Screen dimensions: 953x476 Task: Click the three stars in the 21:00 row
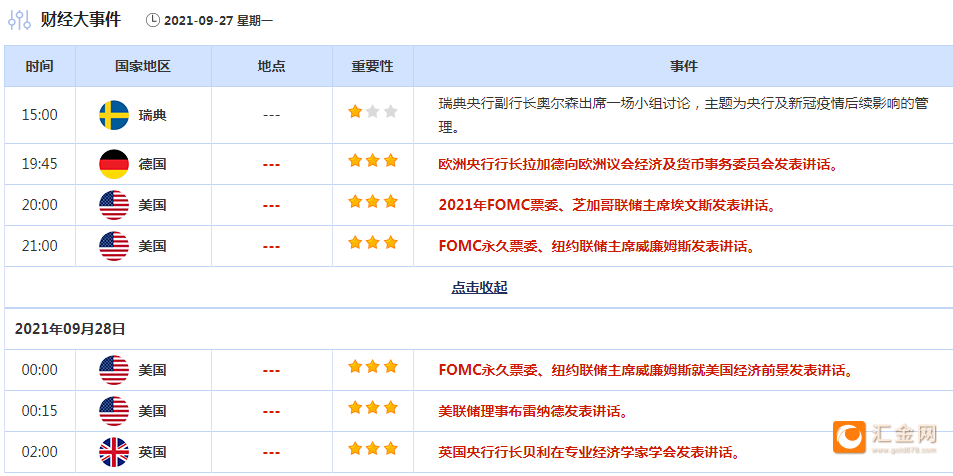373,243
